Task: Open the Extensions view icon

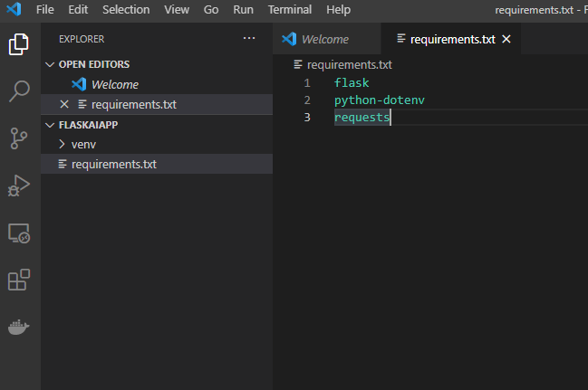Action: tap(19, 280)
